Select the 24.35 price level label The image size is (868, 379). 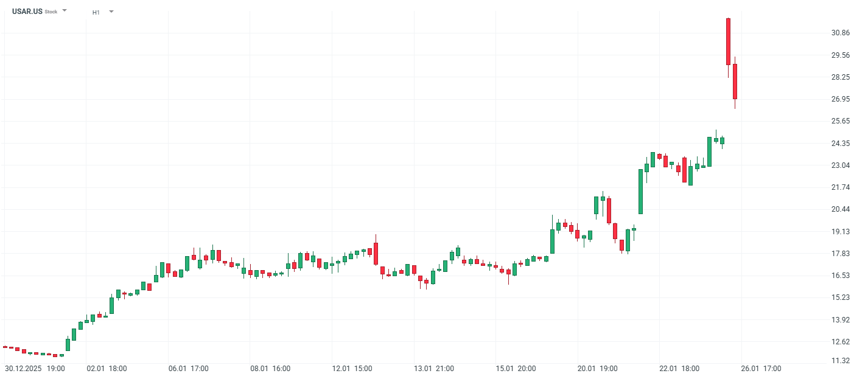tap(841, 144)
